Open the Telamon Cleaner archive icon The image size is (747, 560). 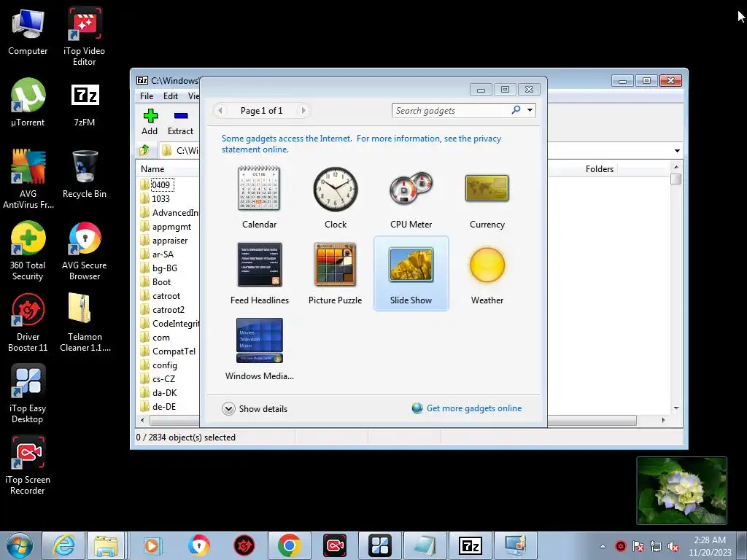(x=85, y=322)
